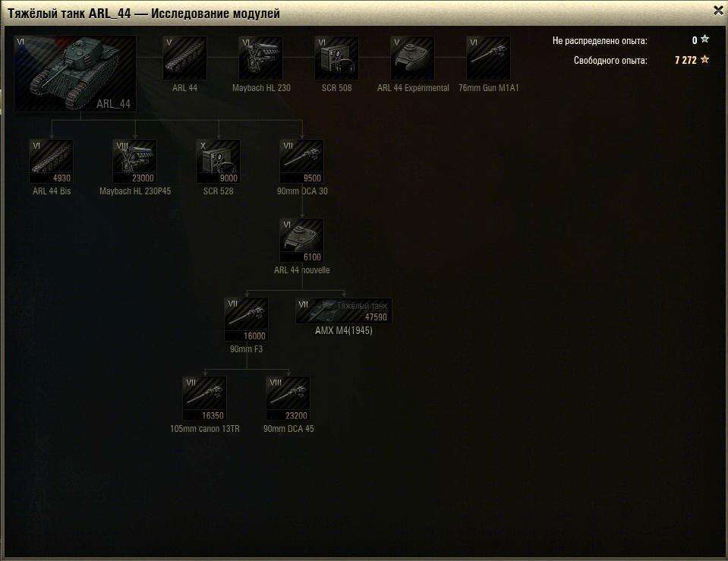The width and height of the screenshot is (728, 561).
Task: Select the Maybach HL 230 engine icon
Action: click(261, 58)
